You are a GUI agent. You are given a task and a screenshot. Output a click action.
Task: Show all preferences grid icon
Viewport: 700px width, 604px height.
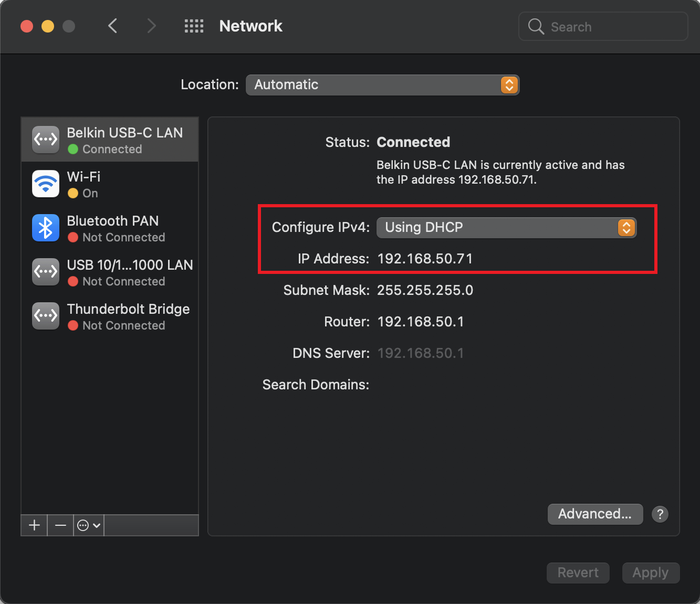194,26
